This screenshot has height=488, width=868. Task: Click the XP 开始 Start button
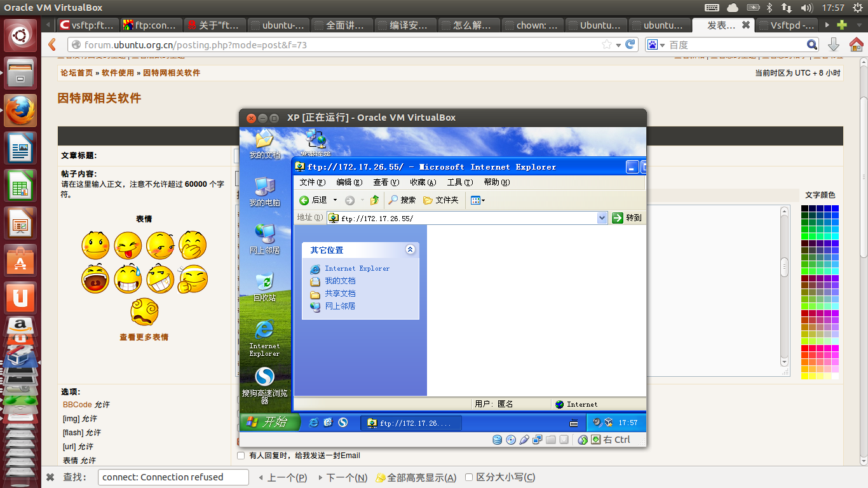tap(269, 422)
